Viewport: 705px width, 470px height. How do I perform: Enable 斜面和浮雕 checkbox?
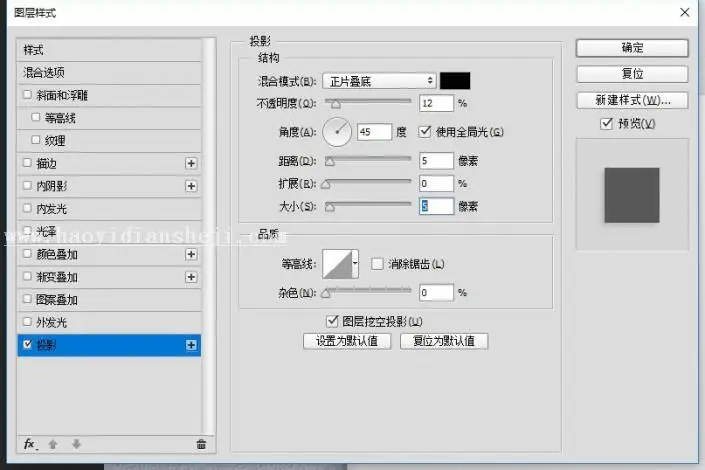27,94
